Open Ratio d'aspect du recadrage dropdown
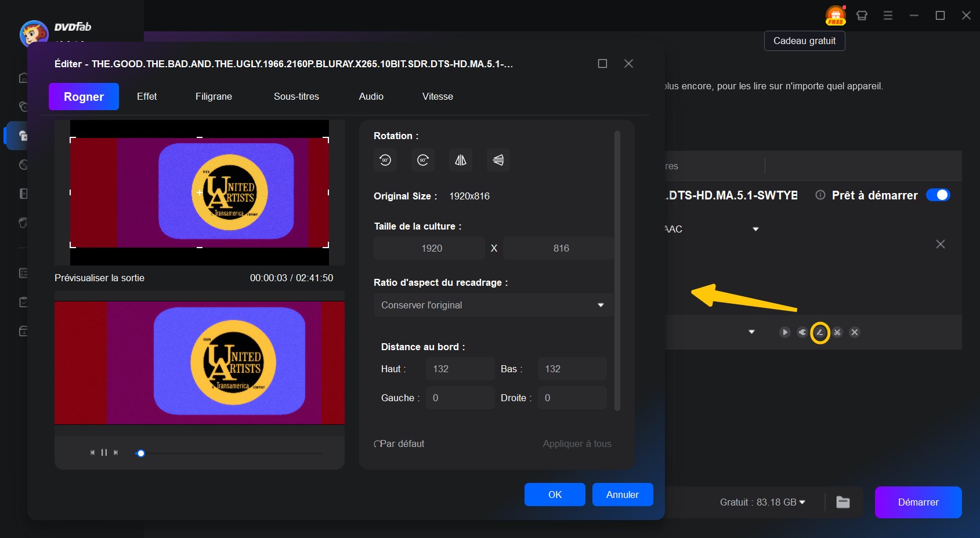The width and height of the screenshot is (980, 538). click(x=494, y=305)
